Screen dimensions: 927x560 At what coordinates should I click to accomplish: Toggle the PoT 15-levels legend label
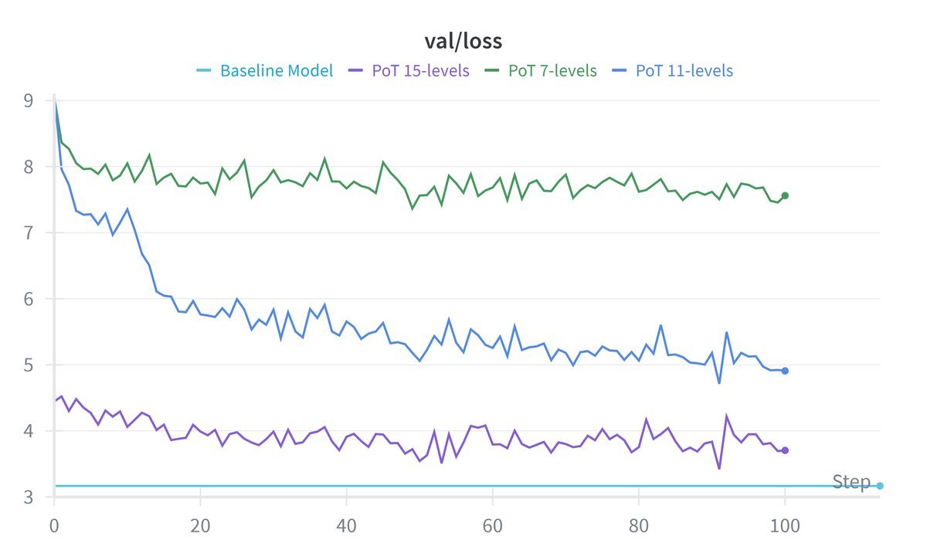[x=420, y=71]
